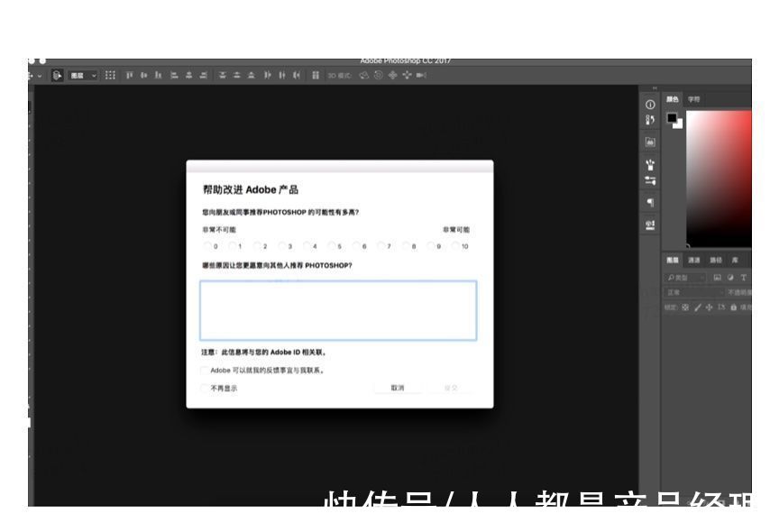The width and height of the screenshot is (770, 532).
Task: Select rating 9 radio button
Action: 431,245
